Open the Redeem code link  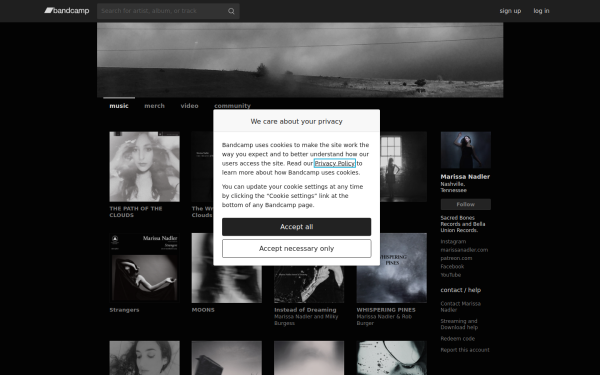[x=458, y=339]
